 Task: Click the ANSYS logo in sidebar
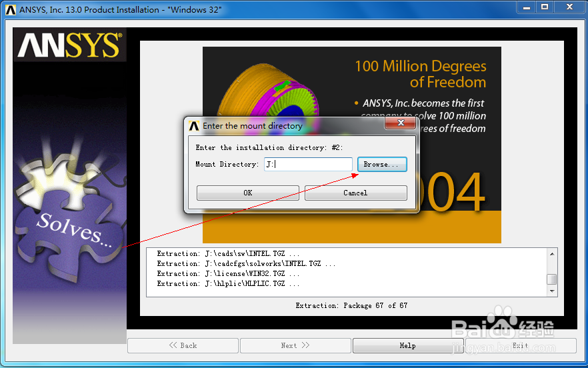point(70,45)
